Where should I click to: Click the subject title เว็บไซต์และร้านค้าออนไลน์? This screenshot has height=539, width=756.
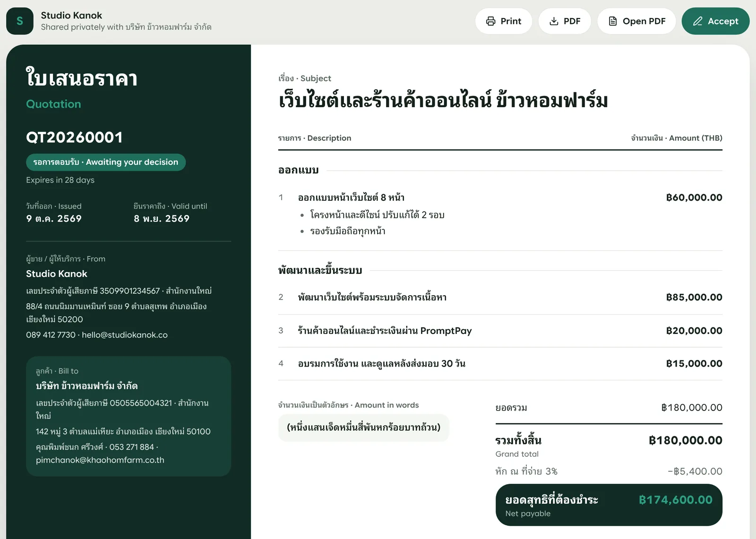[443, 101]
